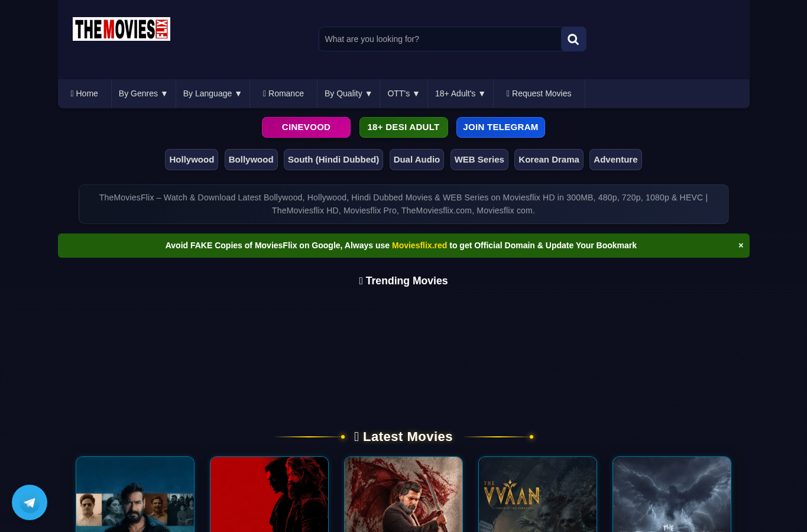
Task: Select the Bollywood category tag
Action: (251, 160)
